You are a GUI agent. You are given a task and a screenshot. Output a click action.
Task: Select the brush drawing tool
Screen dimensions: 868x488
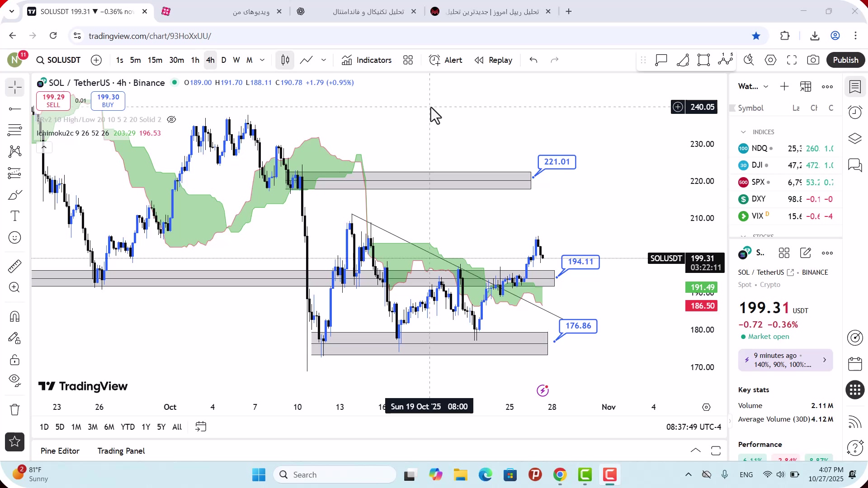[x=15, y=195]
